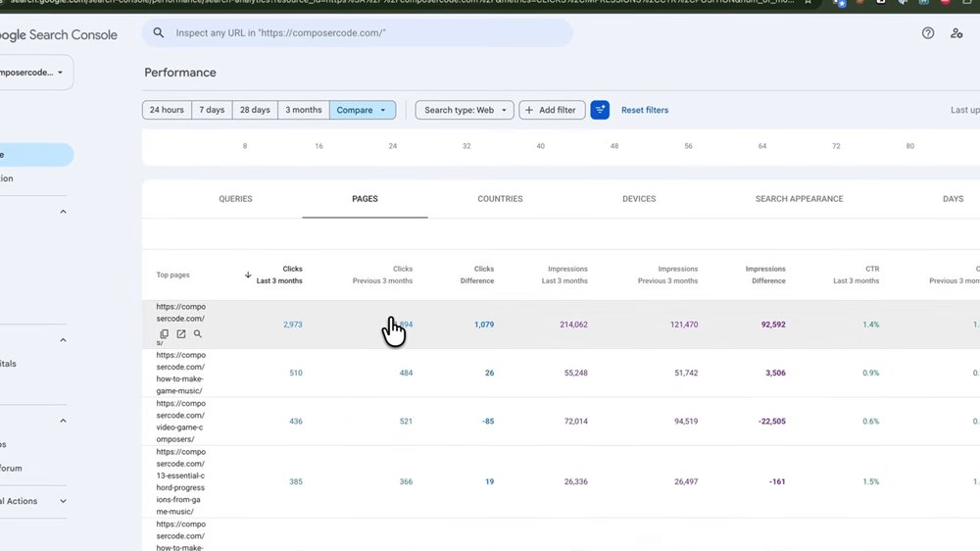Switch to the Queries tab
Screen dimensions: 980x551
point(235,199)
